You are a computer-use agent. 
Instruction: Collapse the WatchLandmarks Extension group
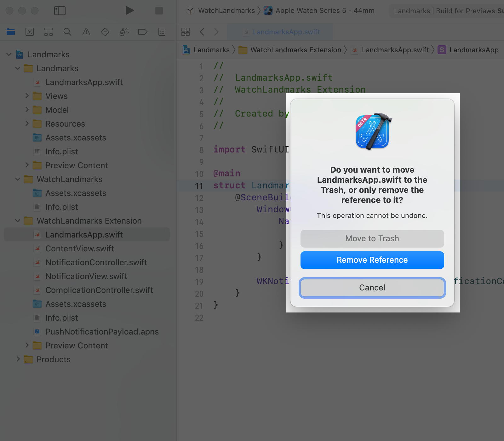click(18, 221)
